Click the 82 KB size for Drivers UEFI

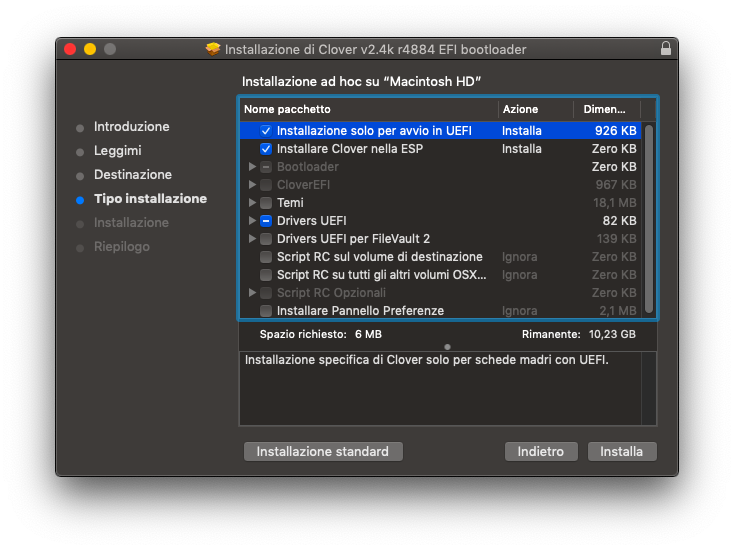click(619, 220)
